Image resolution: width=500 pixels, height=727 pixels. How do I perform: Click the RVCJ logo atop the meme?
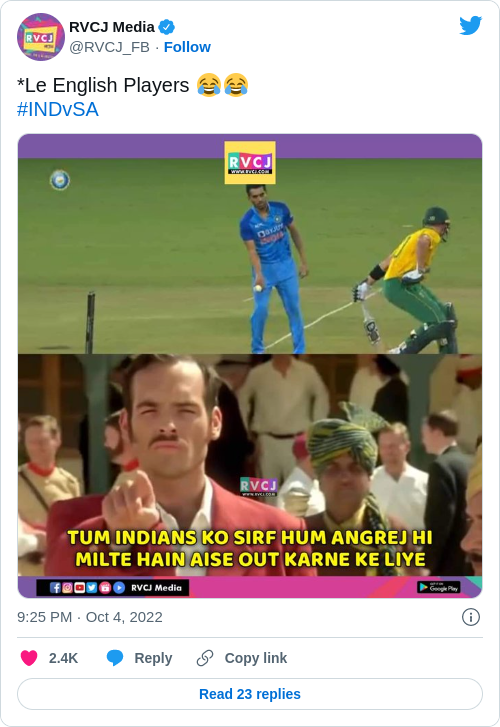point(250,163)
